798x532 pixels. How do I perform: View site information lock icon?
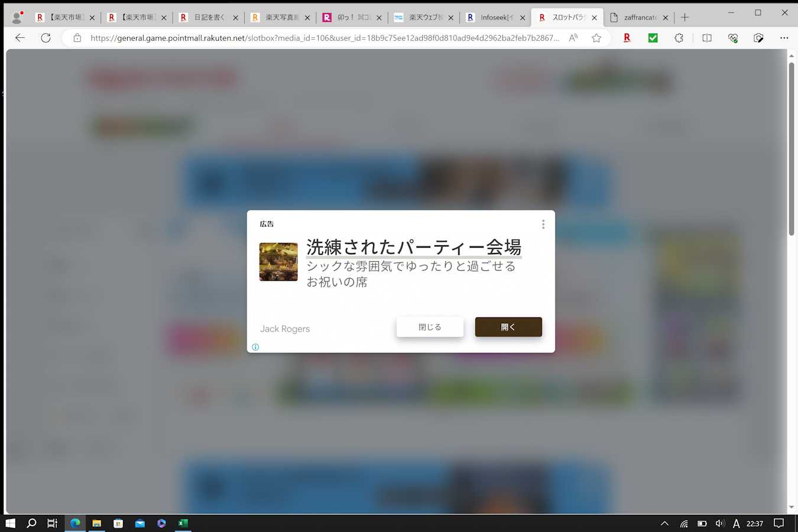pos(77,38)
